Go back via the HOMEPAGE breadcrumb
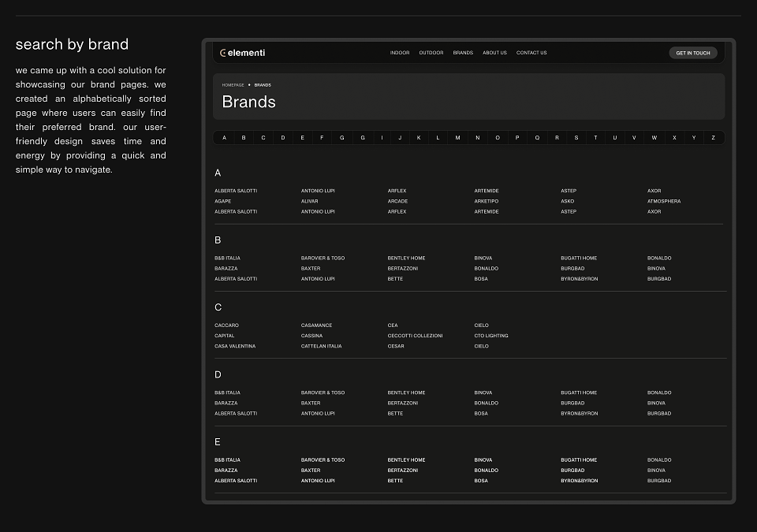Screen dimensions: 757x532 tap(233, 85)
